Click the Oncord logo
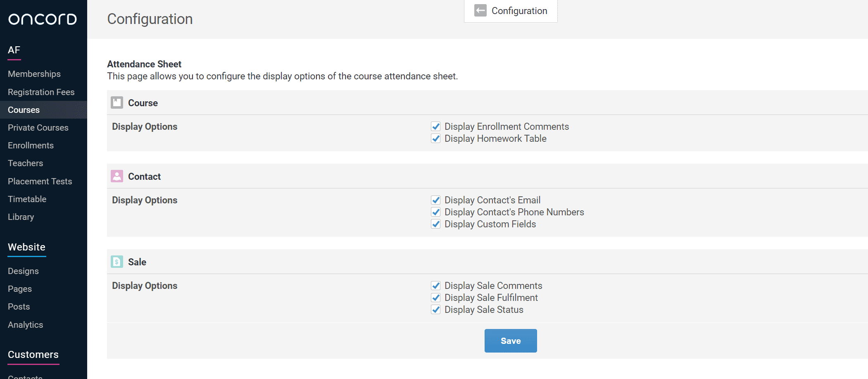This screenshot has width=868, height=379. click(43, 19)
